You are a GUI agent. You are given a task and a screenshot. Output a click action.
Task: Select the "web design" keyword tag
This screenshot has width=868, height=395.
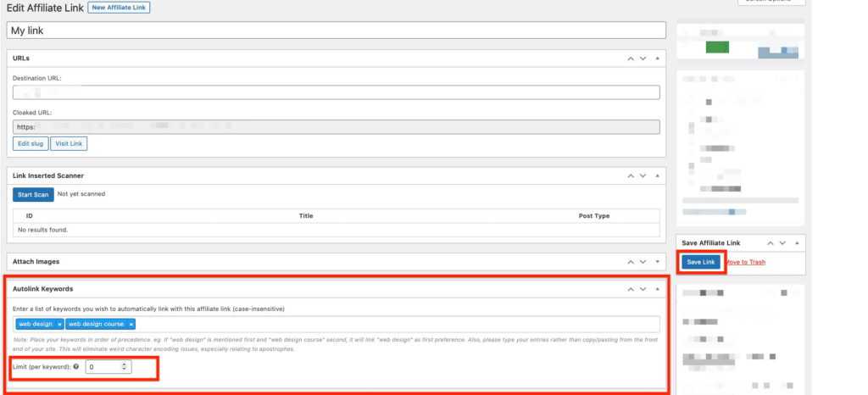[x=36, y=324]
